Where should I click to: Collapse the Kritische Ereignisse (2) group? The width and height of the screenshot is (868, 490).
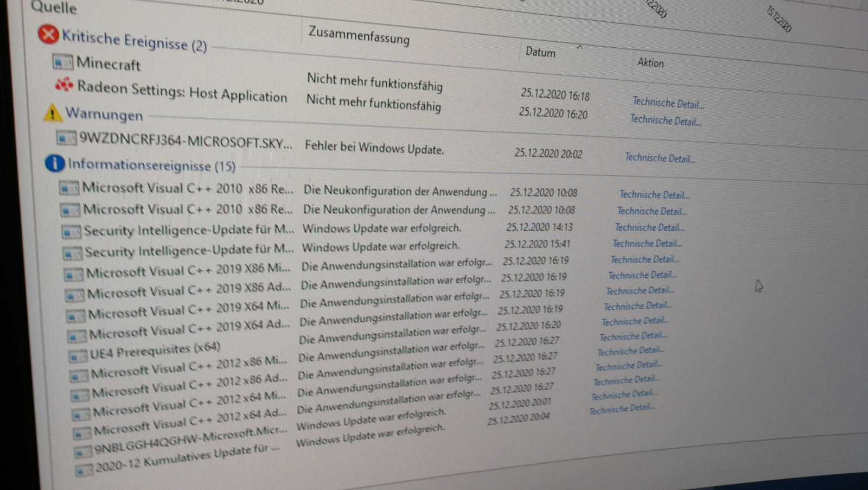(134, 41)
